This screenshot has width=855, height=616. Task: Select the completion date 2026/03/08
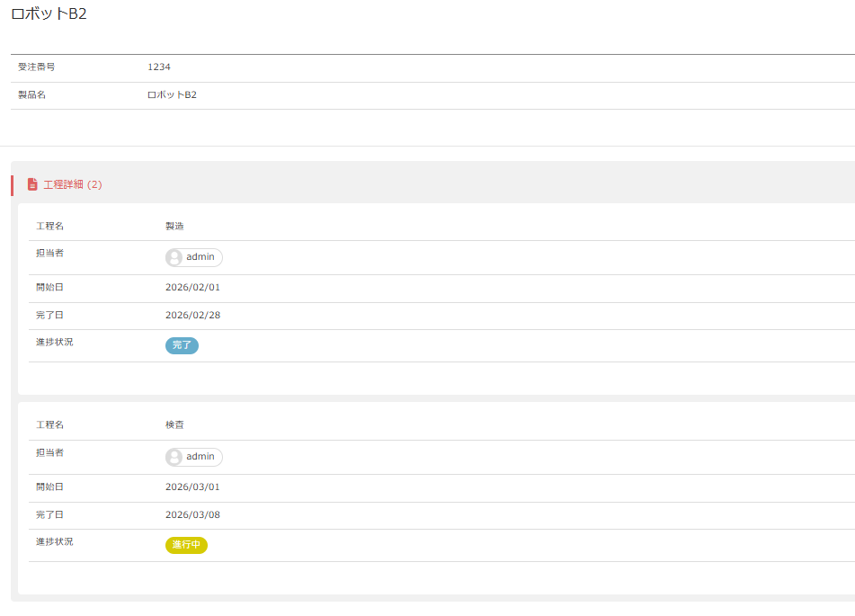point(192,515)
